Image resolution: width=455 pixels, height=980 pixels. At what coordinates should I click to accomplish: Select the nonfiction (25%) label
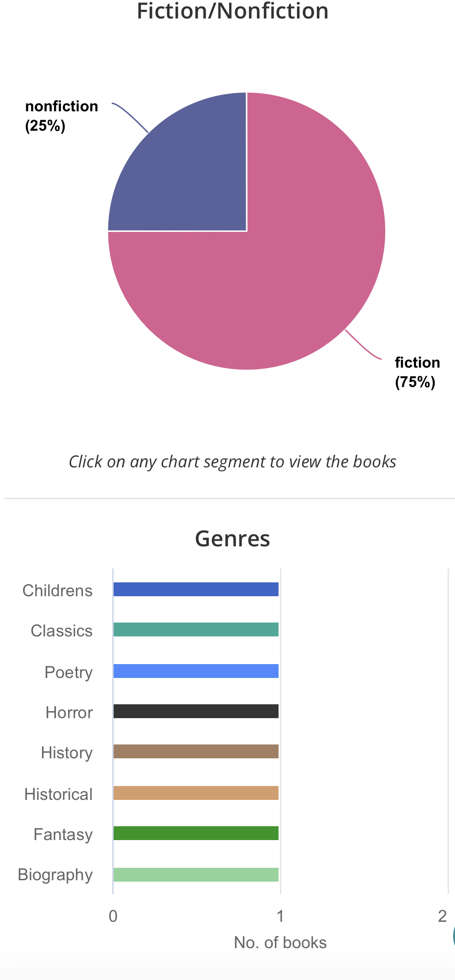click(x=61, y=116)
